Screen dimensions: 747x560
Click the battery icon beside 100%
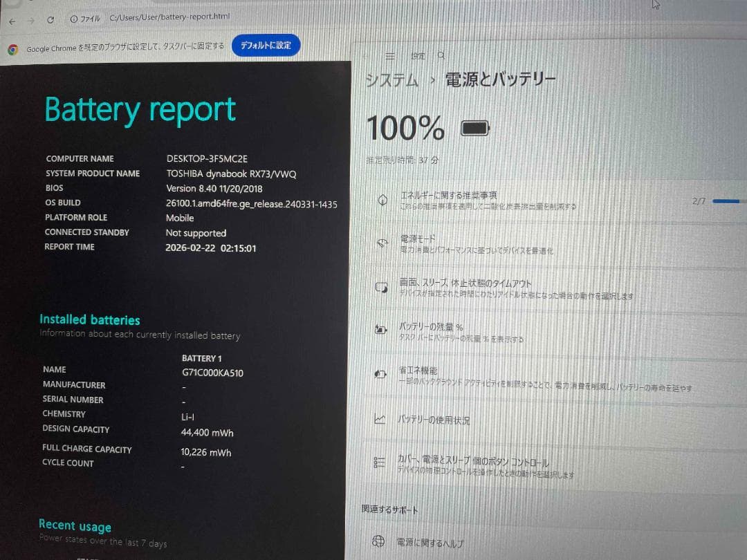point(475,129)
